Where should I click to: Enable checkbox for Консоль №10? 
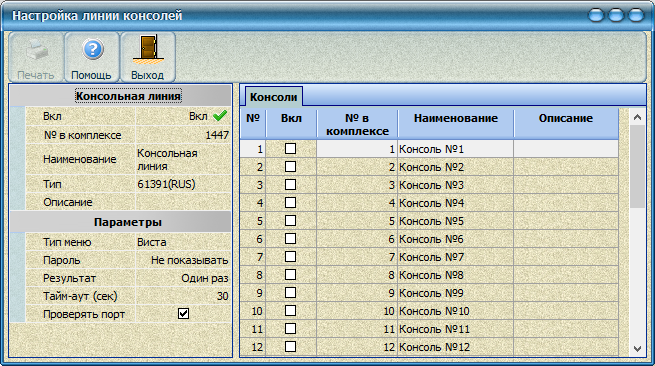click(x=290, y=310)
